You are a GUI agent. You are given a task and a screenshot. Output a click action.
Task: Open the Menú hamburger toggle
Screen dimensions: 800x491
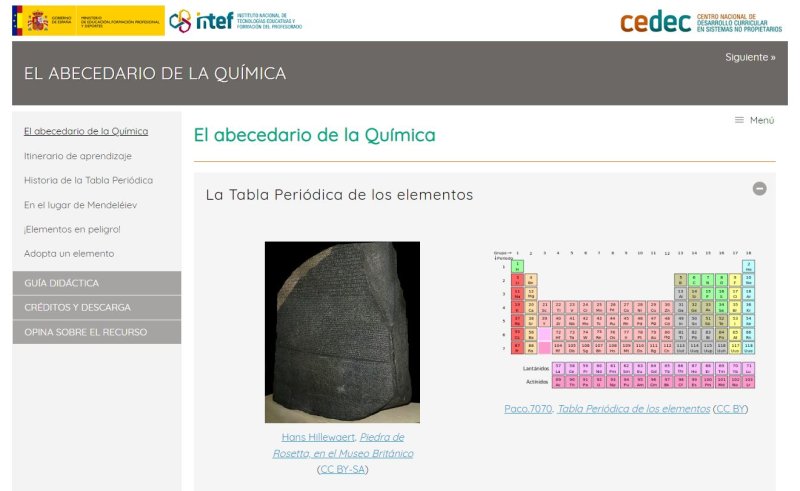coord(754,120)
